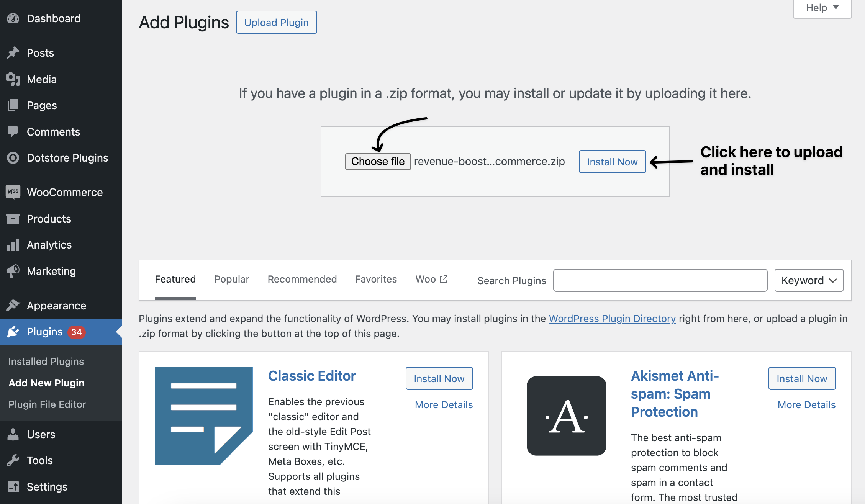Click the Choose file button
The width and height of the screenshot is (865, 504).
[x=378, y=162]
